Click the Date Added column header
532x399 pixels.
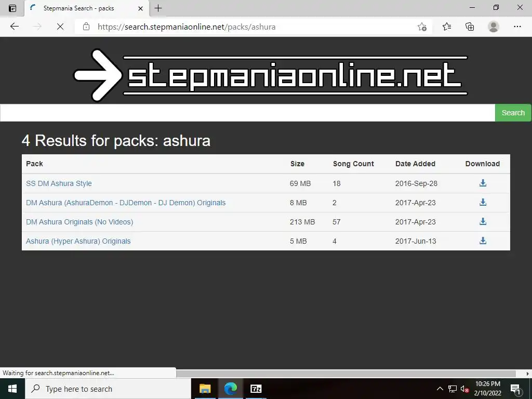tap(415, 164)
